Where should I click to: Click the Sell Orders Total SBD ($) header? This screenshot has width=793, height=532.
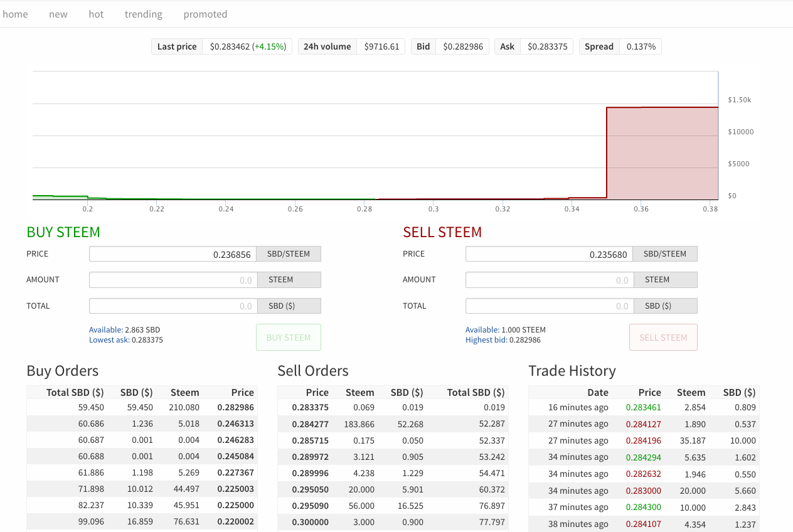[x=476, y=392]
